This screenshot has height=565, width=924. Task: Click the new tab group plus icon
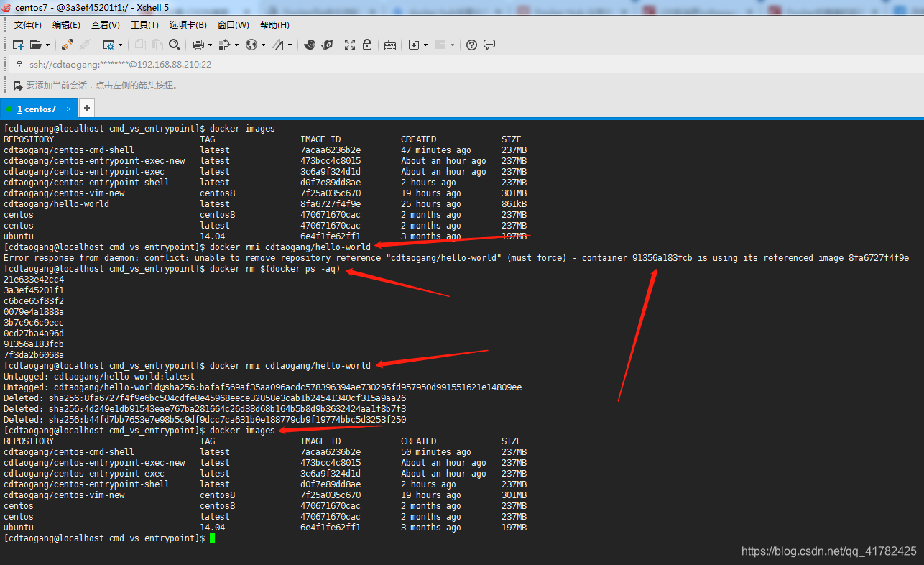[413, 45]
